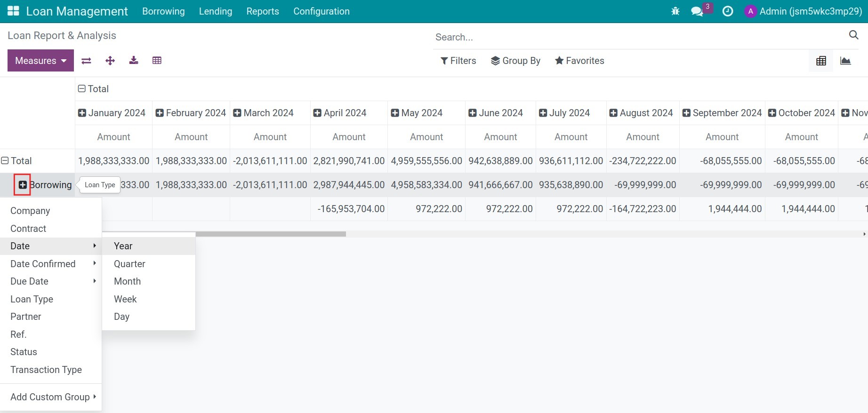This screenshot has width=868, height=413.
Task: Click the scrollbar right arrow
Action: pyautogui.click(x=864, y=234)
